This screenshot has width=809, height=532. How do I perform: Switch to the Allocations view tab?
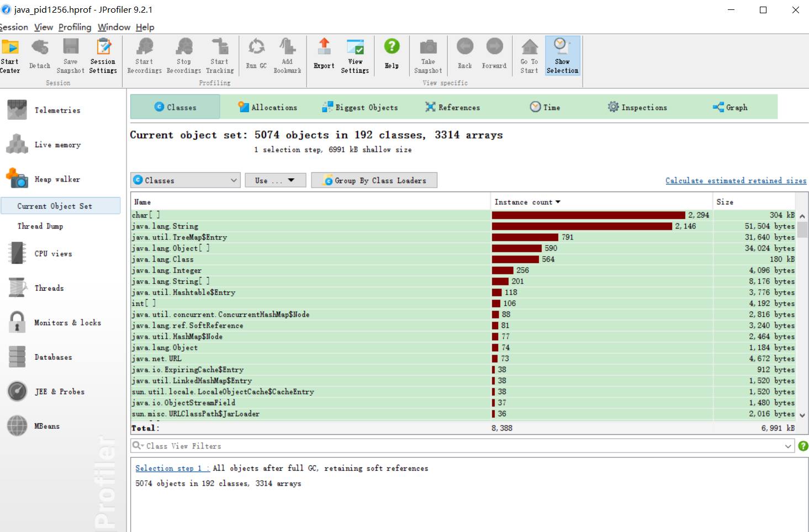pos(268,107)
